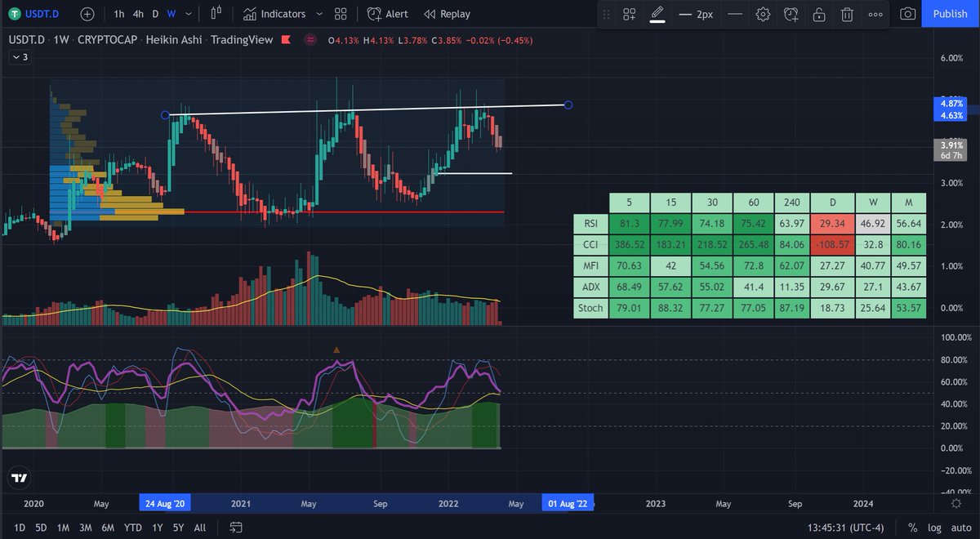The image size is (980, 539).
Task: Add alert on trend line
Action: (x=791, y=15)
